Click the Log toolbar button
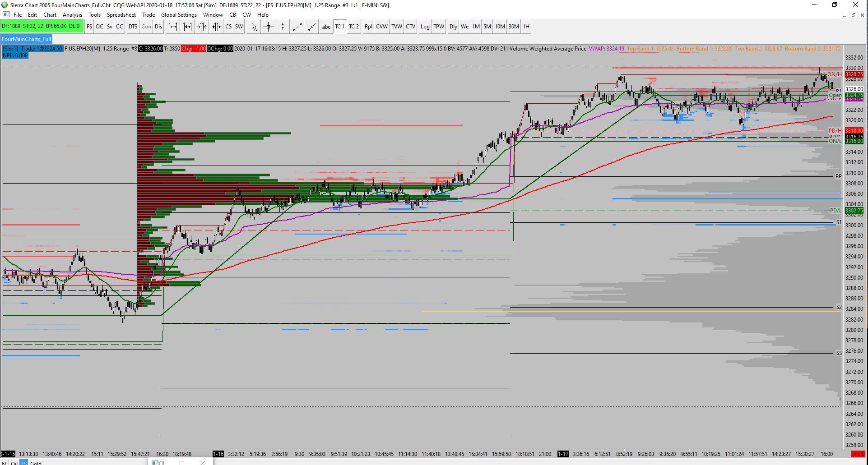The width and height of the screenshot is (868, 465). (x=425, y=27)
